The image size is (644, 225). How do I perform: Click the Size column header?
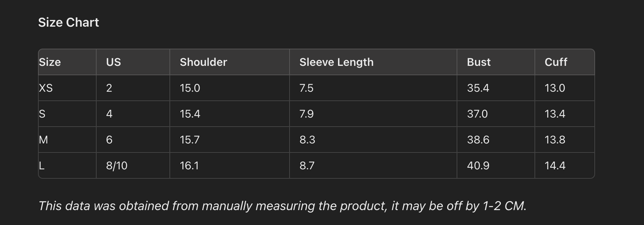50,62
